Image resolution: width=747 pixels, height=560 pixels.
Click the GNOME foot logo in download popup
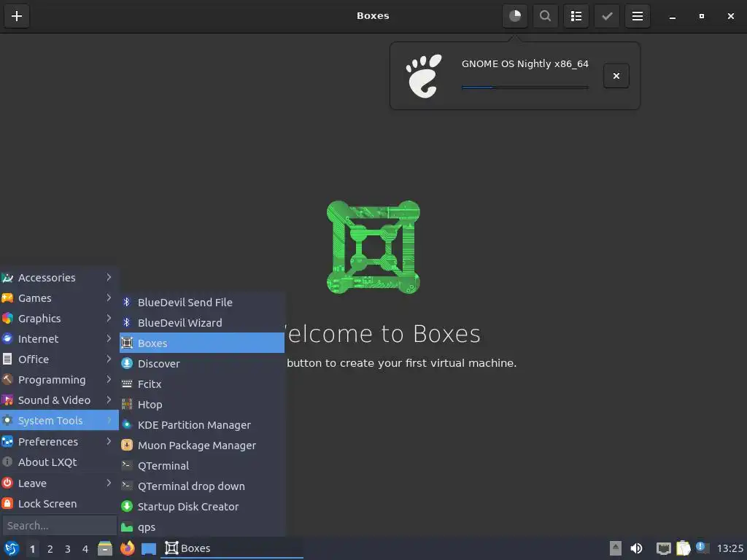(x=424, y=76)
